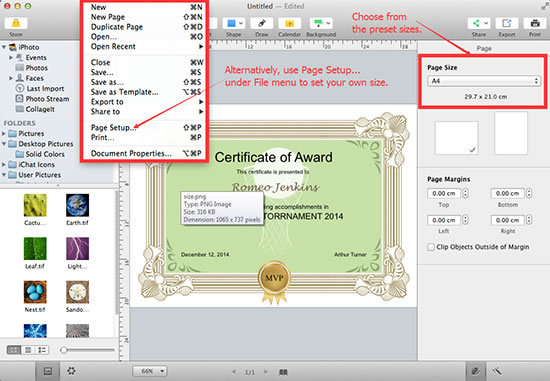Collapse the User Pictures folder

pyautogui.click(x=4, y=175)
